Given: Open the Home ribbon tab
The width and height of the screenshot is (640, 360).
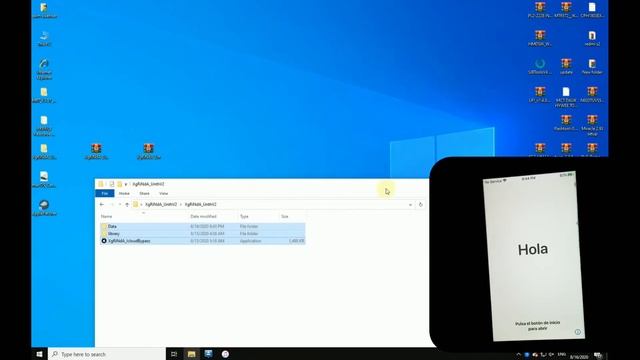Looking at the screenshot, I should pyautogui.click(x=124, y=193).
